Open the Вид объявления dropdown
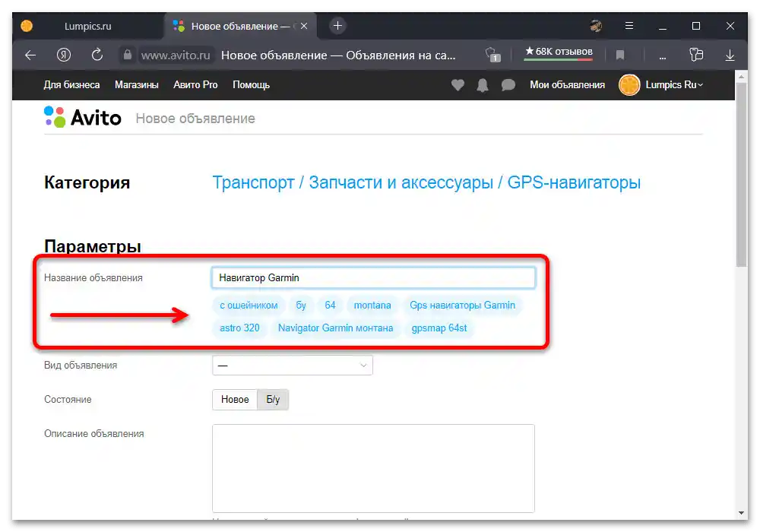Image resolution: width=760 pixels, height=532 pixels. point(293,366)
